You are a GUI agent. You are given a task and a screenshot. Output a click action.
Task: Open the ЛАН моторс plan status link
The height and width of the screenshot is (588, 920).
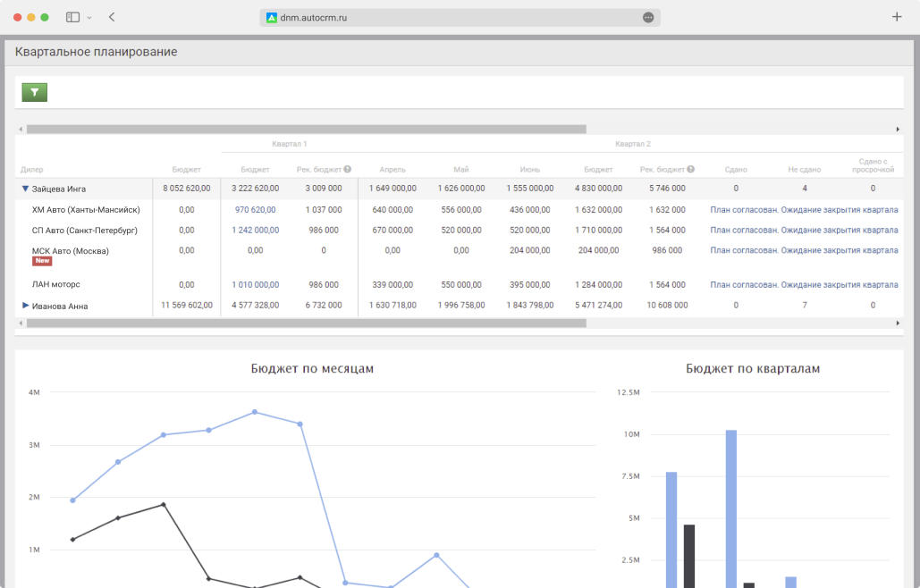point(803,285)
